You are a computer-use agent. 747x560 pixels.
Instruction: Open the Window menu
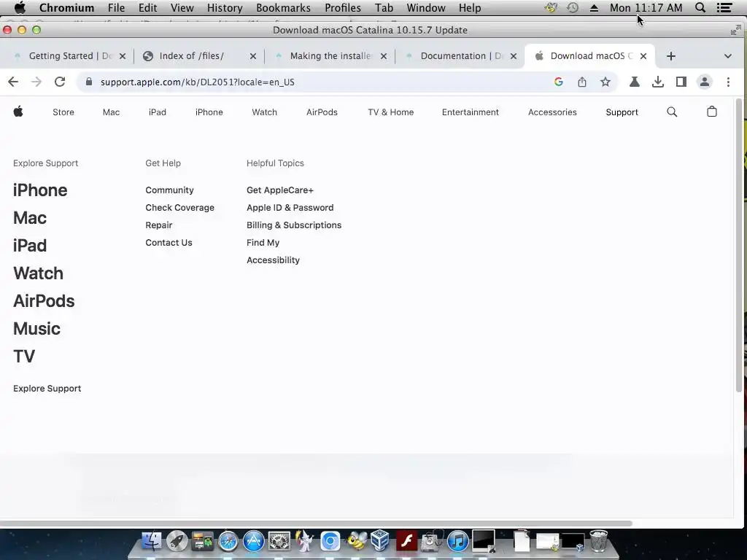pyautogui.click(x=426, y=7)
